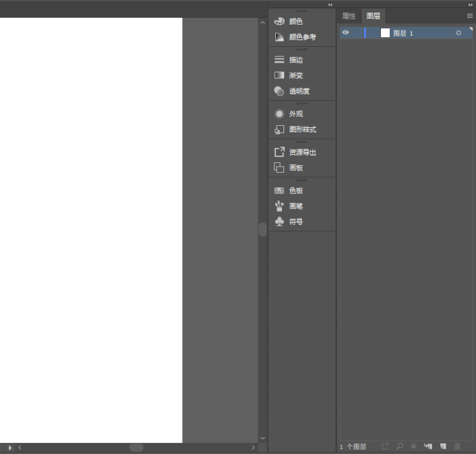This screenshot has width=476, height=454.
Task: Click the delete layer trash icon
Action: coord(457,446)
